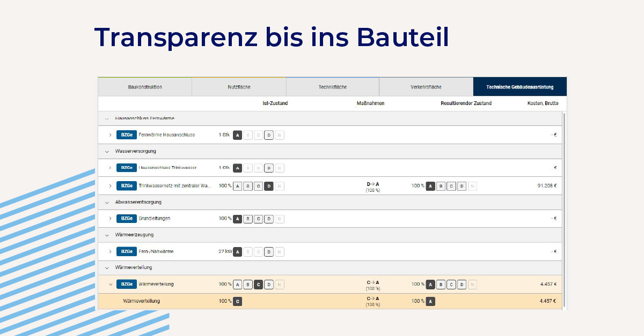Set Trinkwassernetz resulting state to B
Viewport: 644px width, 336px height.
(441, 186)
